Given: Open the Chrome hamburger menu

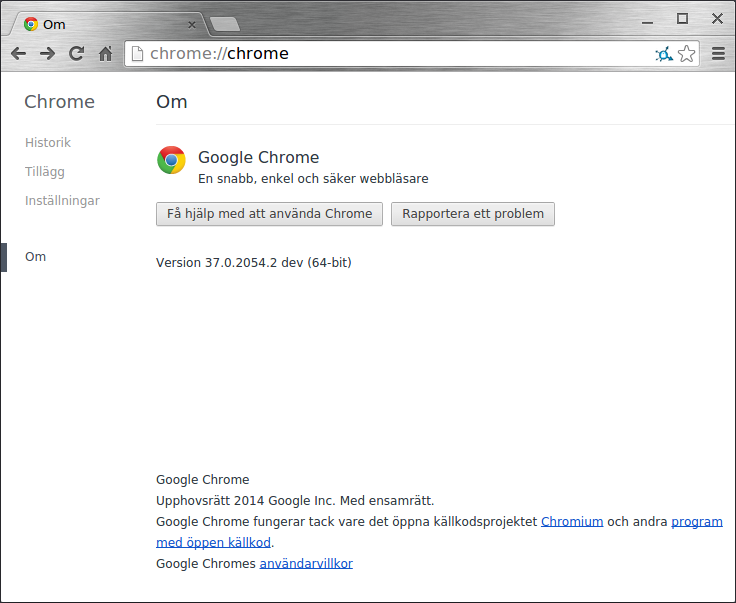Looking at the screenshot, I should (x=718, y=53).
